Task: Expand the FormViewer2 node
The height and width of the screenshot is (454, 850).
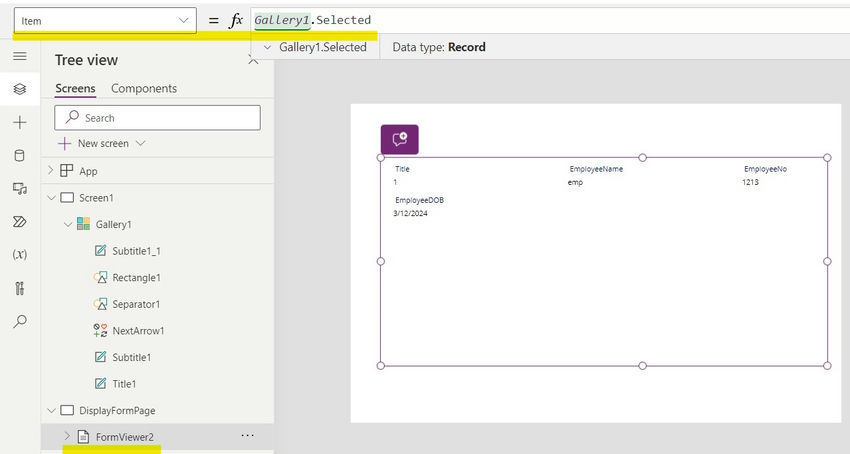Action: tap(67, 436)
